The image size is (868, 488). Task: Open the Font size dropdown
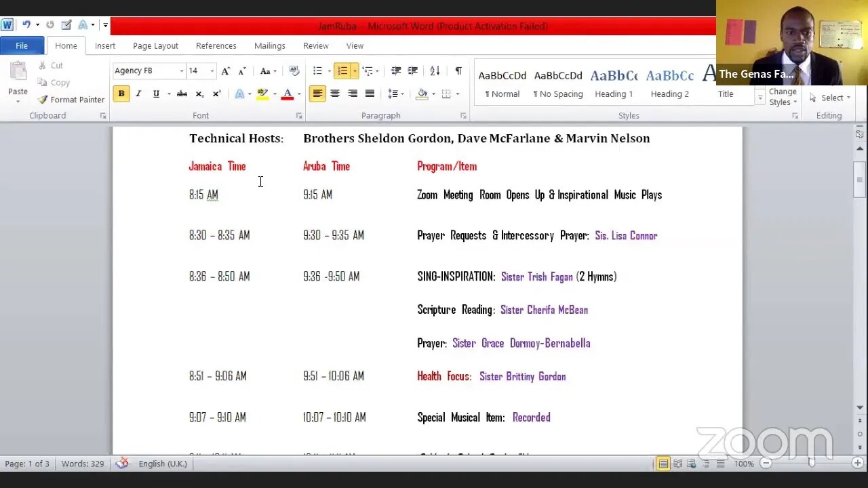tap(212, 70)
